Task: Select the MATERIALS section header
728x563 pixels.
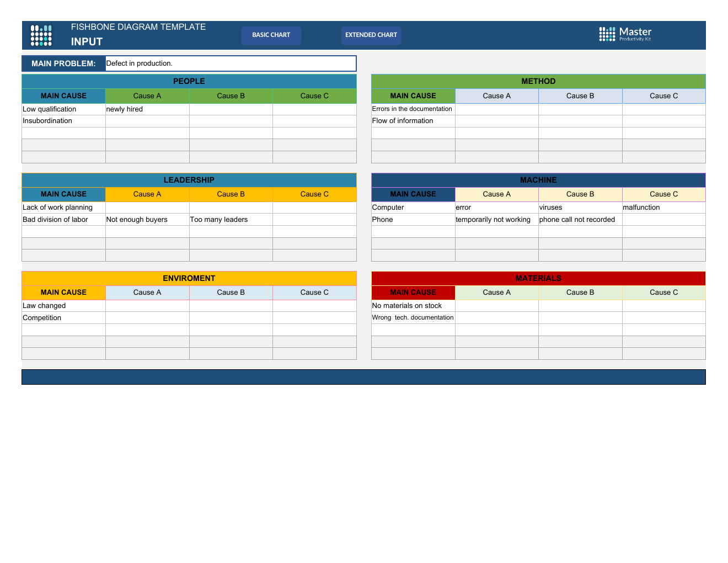Action: (538, 278)
